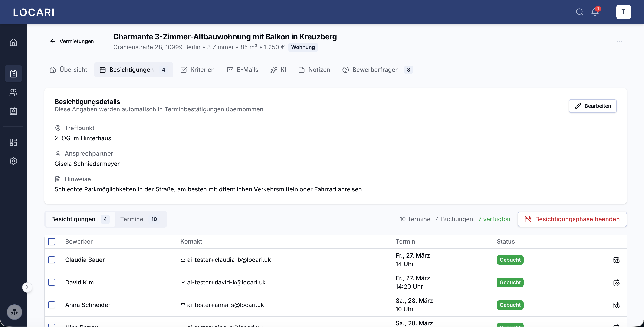Select all applicants checkbox in header
This screenshot has width=644, height=327.
click(x=52, y=241)
